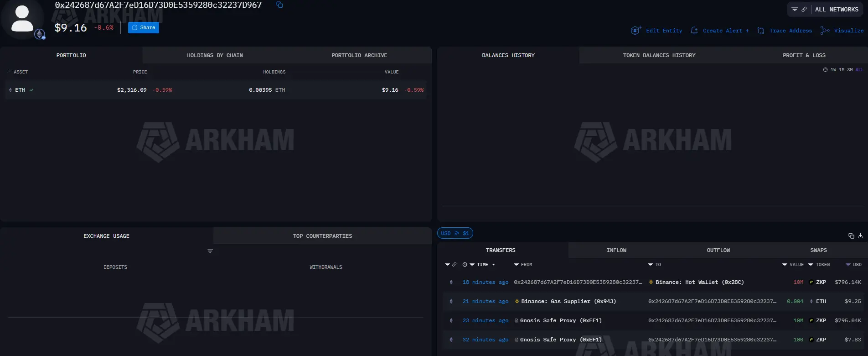This screenshot has height=356, width=868.
Task: Click the Ethereum chain badge on the avatar
Action: (40, 34)
